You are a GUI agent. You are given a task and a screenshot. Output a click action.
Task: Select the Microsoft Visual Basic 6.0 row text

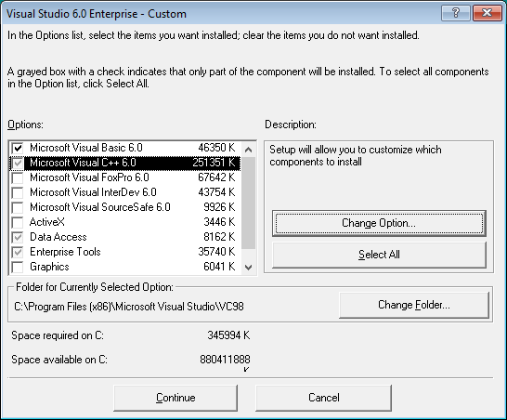coord(86,148)
